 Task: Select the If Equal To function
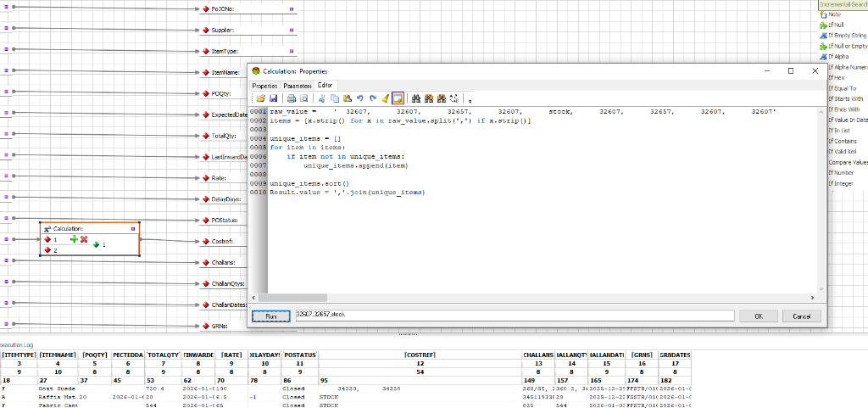(x=842, y=88)
